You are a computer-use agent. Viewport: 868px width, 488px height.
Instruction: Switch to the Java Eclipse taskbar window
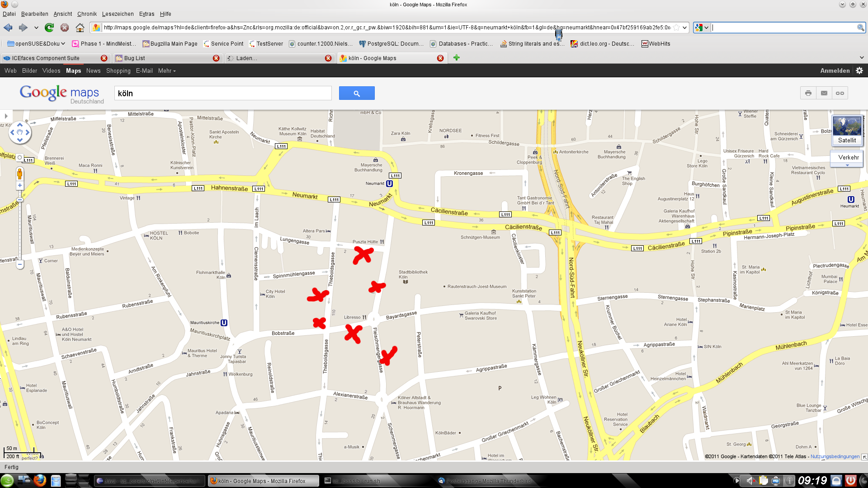click(x=149, y=481)
